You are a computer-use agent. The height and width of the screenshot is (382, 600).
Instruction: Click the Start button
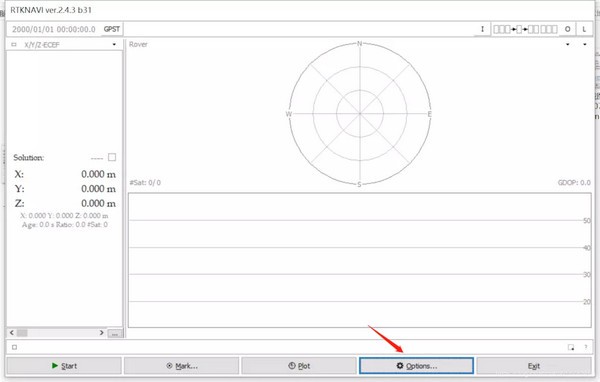64,366
